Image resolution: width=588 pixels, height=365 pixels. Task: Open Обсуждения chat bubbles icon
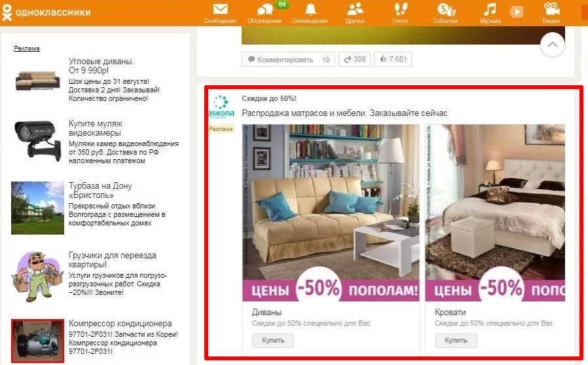click(265, 10)
